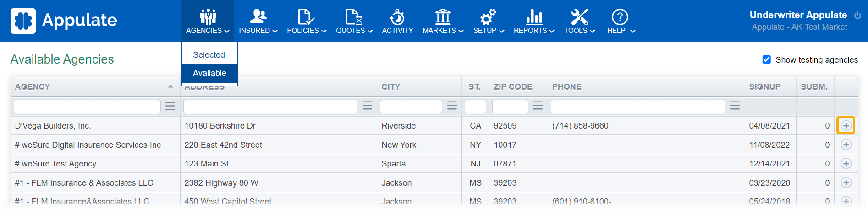The height and width of the screenshot is (209, 868).
Task: Open the Activity stopwatch icon
Action: (x=397, y=17)
